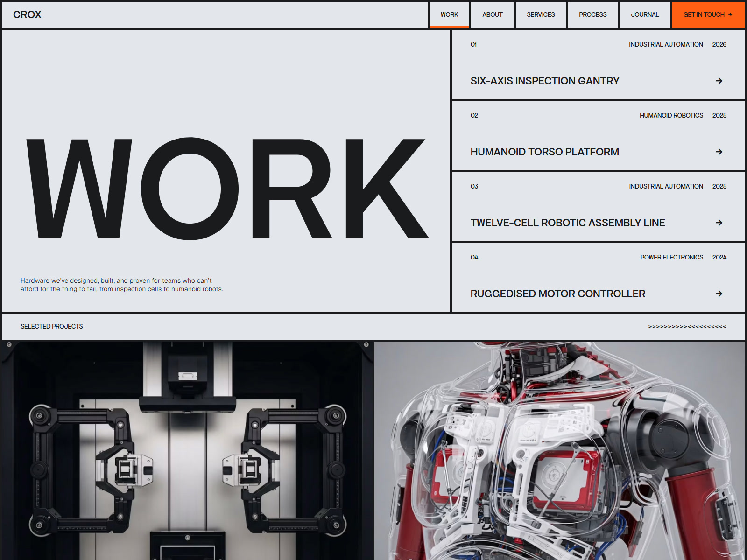Click the '01' project number
This screenshot has width=747, height=560.
[473, 44]
